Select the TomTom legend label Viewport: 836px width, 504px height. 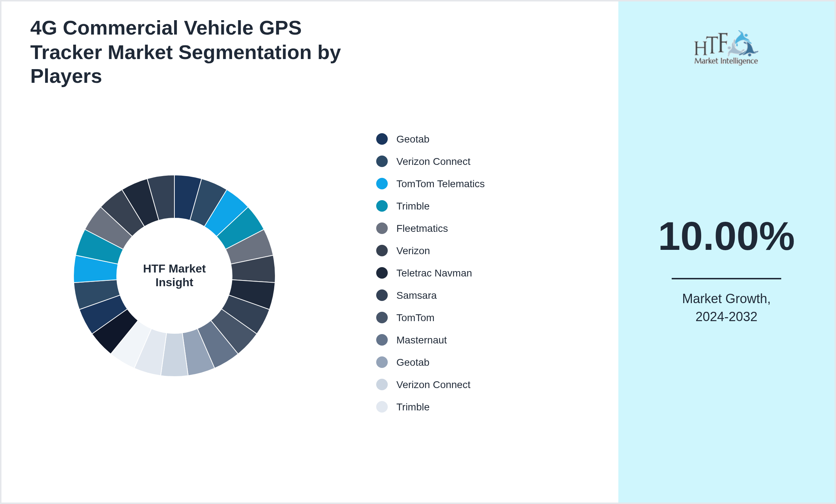[x=415, y=318]
